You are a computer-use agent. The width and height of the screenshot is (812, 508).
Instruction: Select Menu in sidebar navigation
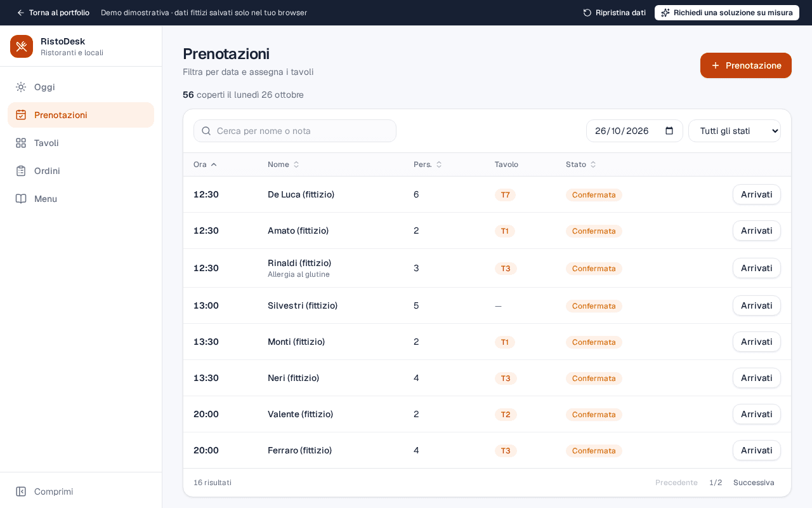(x=81, y=199)
